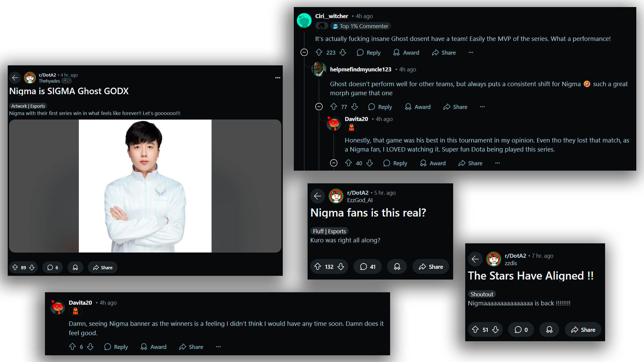Open more options on Ciri_witcher comment
Screen dimensions: 644x362
click(x=471, y=53)
